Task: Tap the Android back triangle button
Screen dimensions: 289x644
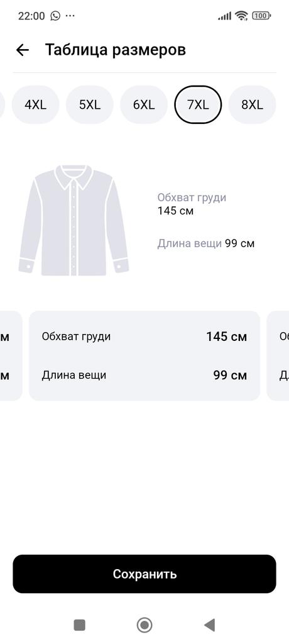Action: 209,625
